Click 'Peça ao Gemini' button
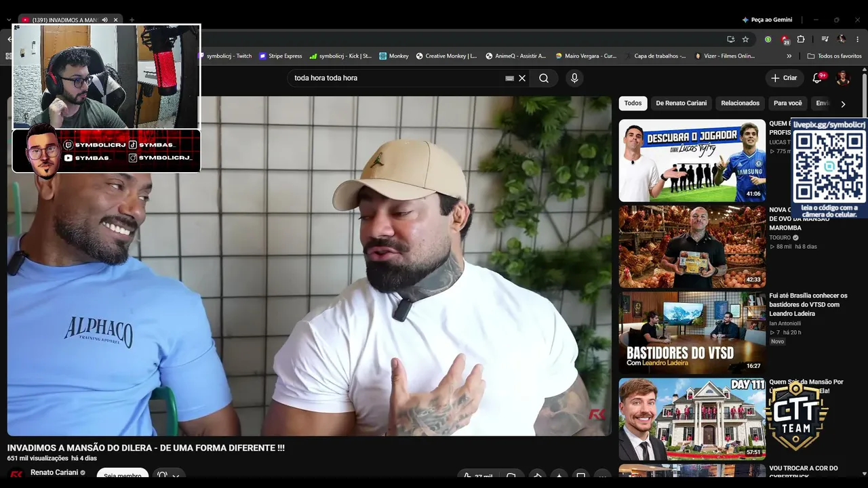The image size is (868, 488). (767, 20)
